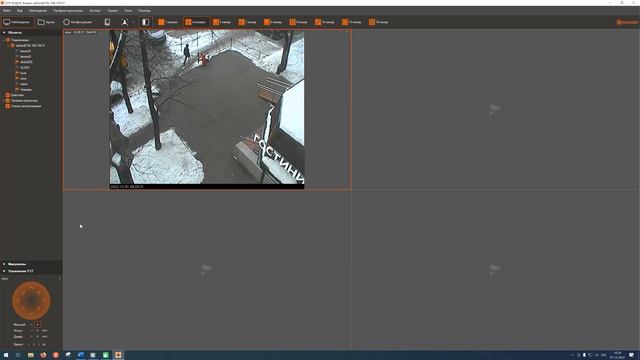The height and width of the screenshot is (360, 640).
Task: Click the orange PTZ joystick wheel
Action: (x=31, y=300)
